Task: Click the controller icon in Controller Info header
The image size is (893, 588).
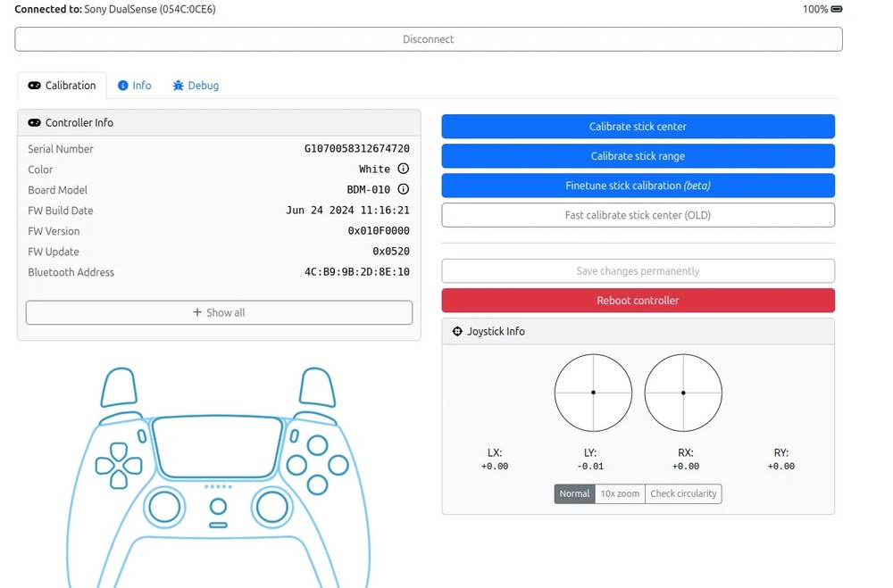Action: 34,122
